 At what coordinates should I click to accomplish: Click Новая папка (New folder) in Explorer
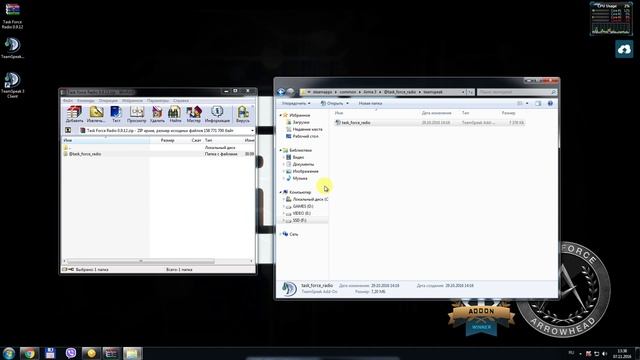370,103
